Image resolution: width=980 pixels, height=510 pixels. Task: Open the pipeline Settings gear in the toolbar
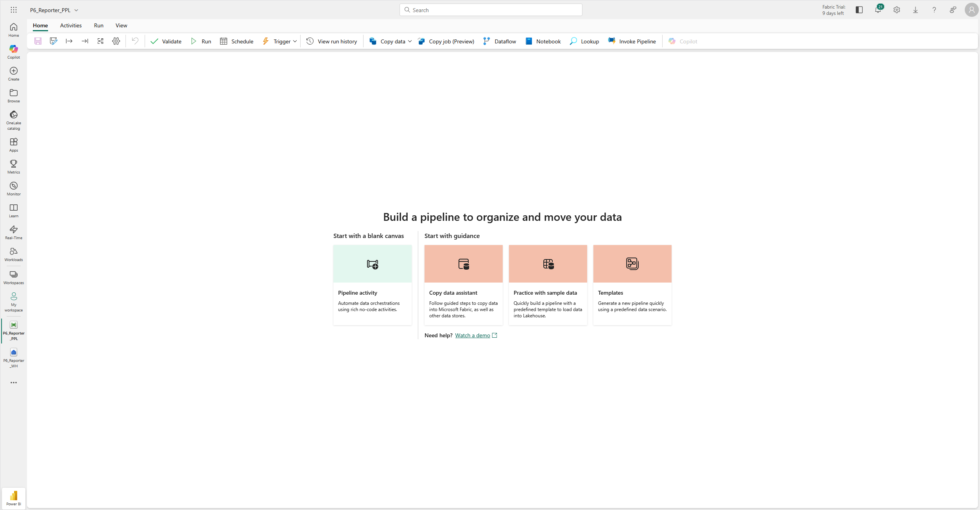coord(116,41)
